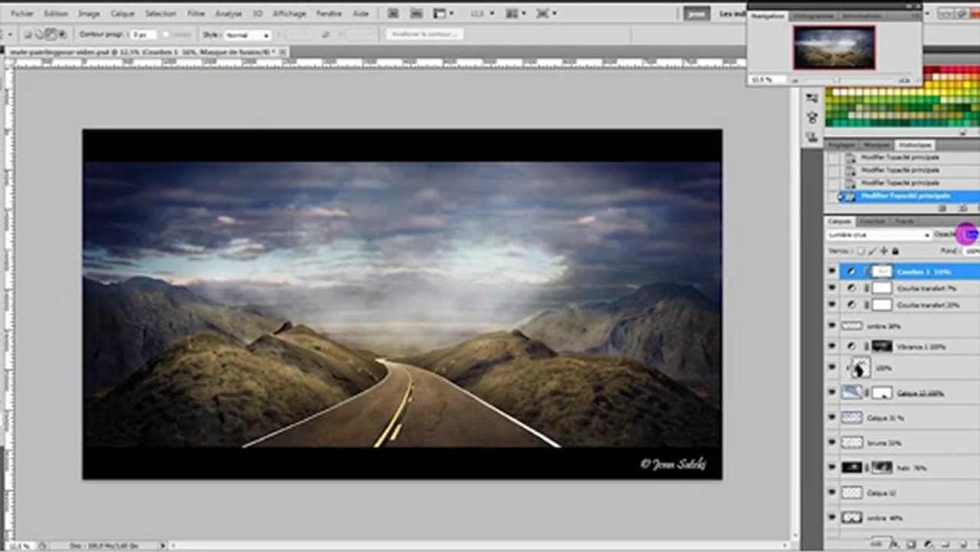The height and width of the screenshot is (552, 980).
Task: Click the Fond fill value field
Action: (971, 251)
